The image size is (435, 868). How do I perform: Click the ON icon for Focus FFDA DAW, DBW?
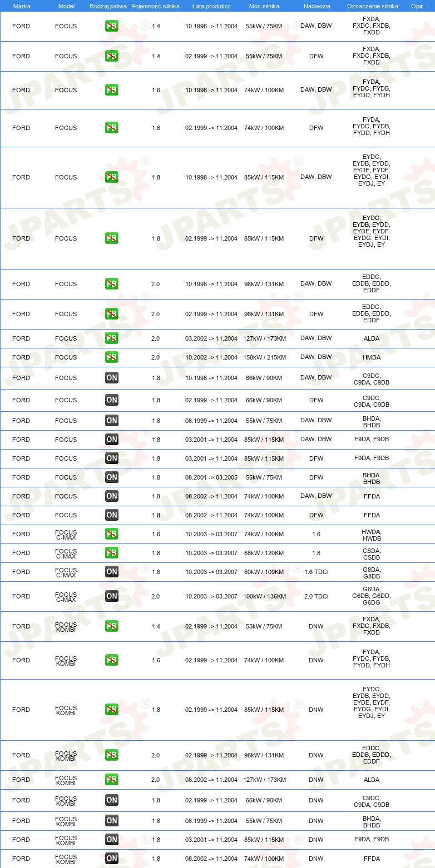click(x=112, y=496)
